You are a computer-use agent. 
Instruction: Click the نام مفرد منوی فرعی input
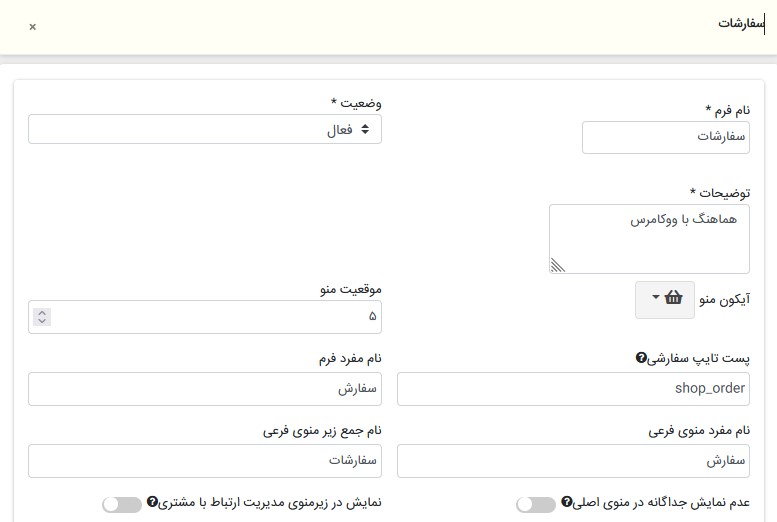(573, 461)
